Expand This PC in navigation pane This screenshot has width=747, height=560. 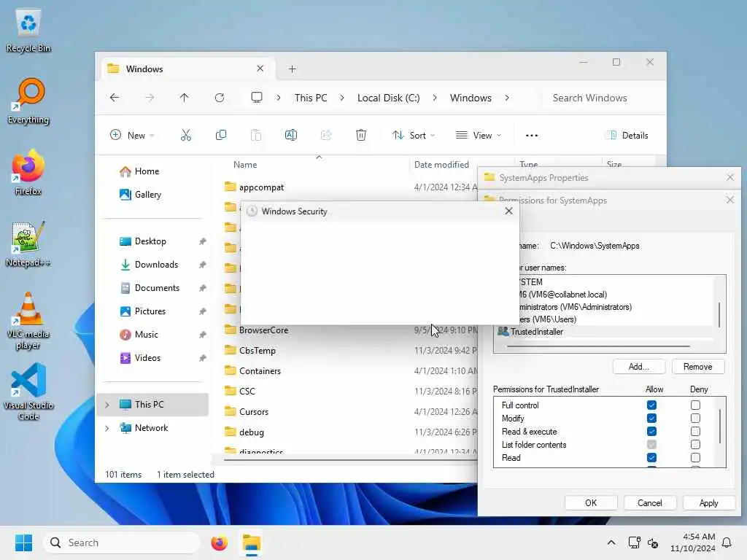pos(107,405)
